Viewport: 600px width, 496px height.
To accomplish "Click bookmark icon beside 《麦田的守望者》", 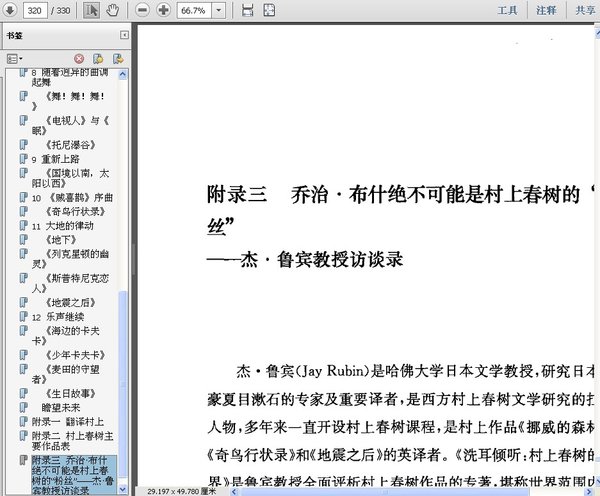I will click(x=24, y=369).
